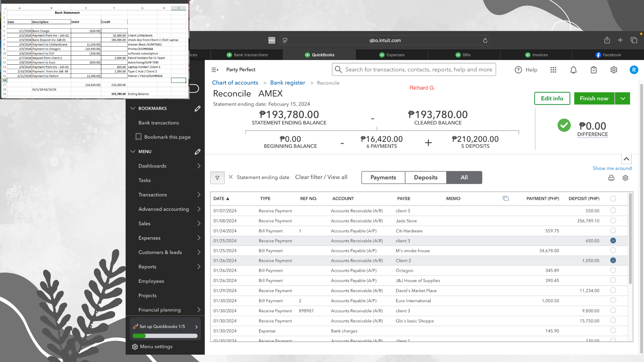Click the print icon above table
The width and height of the screenshot is (644, 362).
coord(611,178)
